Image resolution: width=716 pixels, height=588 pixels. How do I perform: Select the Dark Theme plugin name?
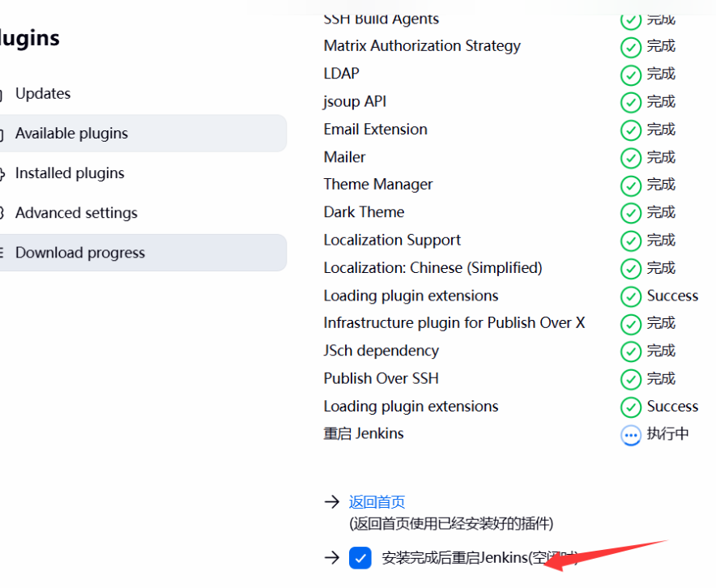pos(364,212)
